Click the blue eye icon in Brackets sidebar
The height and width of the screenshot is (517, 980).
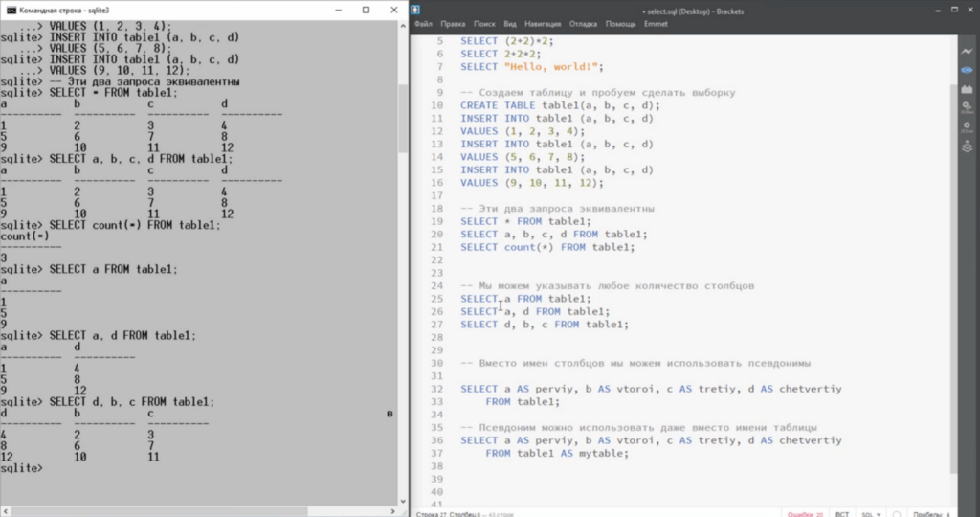click(x=967, y=70)
